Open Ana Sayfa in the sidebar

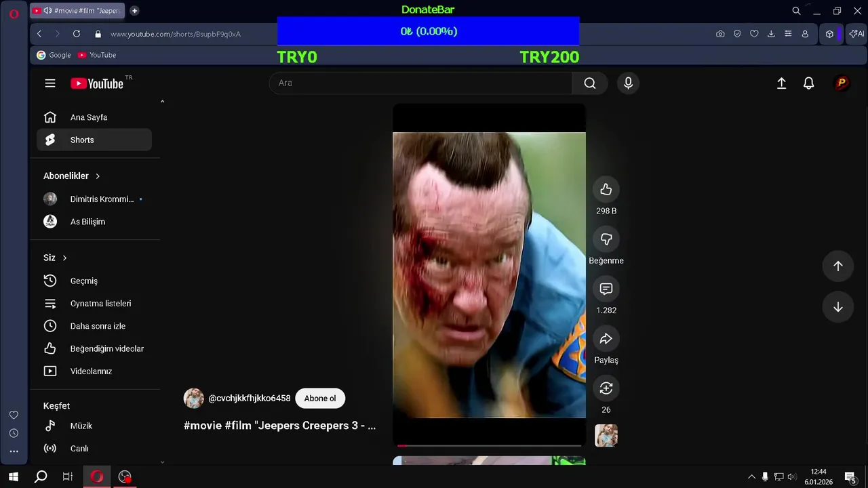pos(94,117)
